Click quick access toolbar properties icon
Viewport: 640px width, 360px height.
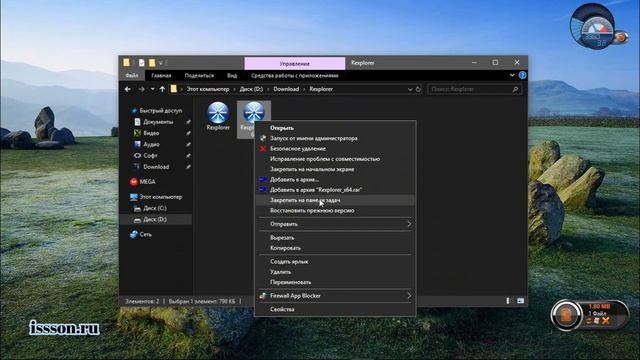pos(141,63)
